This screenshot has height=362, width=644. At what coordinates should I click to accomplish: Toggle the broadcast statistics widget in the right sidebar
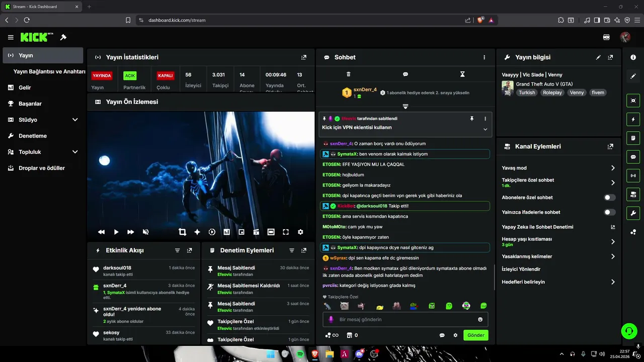pyautogui.click(x=633, y=175)
